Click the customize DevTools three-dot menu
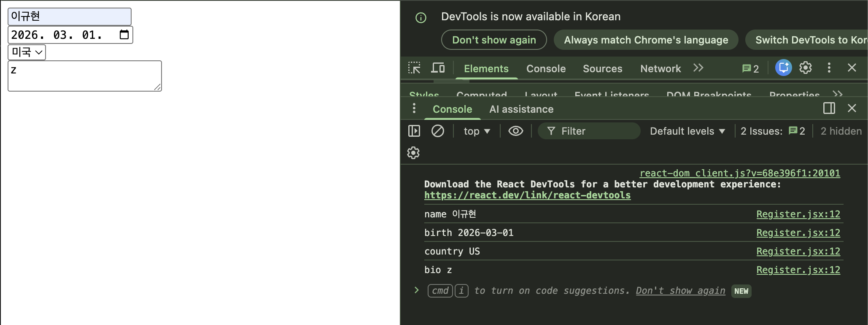 click(829, 68)
